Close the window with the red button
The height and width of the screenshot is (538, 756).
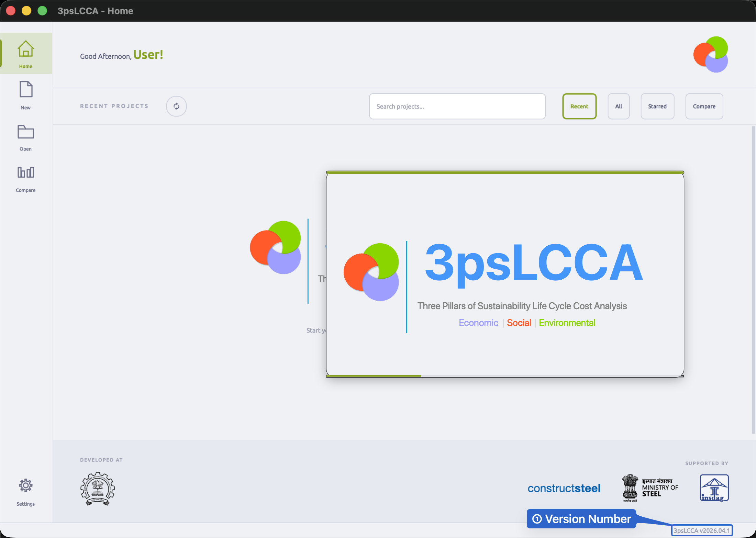click(11, 11)
